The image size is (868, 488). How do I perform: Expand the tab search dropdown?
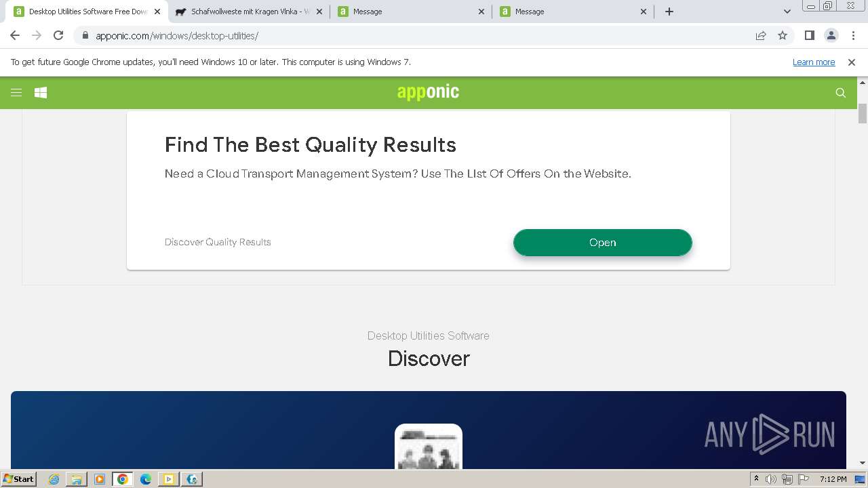coord(787,12)
